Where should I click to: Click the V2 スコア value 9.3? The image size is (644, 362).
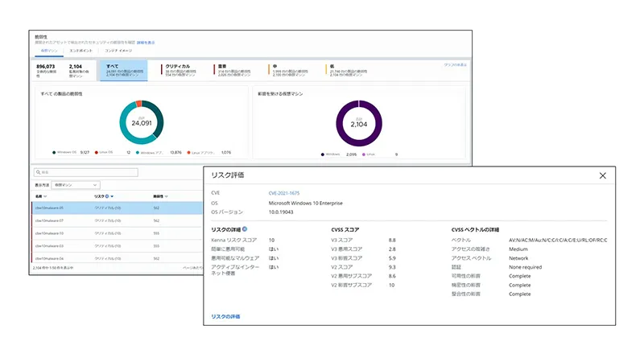[392, 267]
